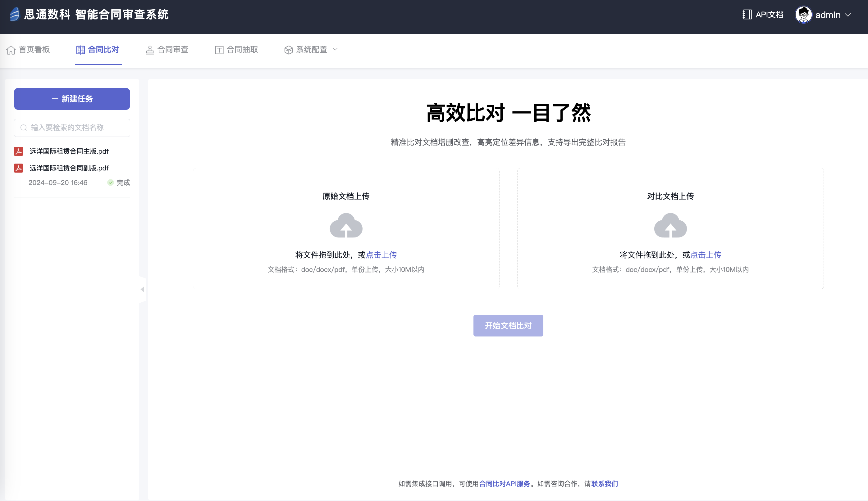Select 远洋国际租赁合同主版.pdf in task list

point(69,151)
